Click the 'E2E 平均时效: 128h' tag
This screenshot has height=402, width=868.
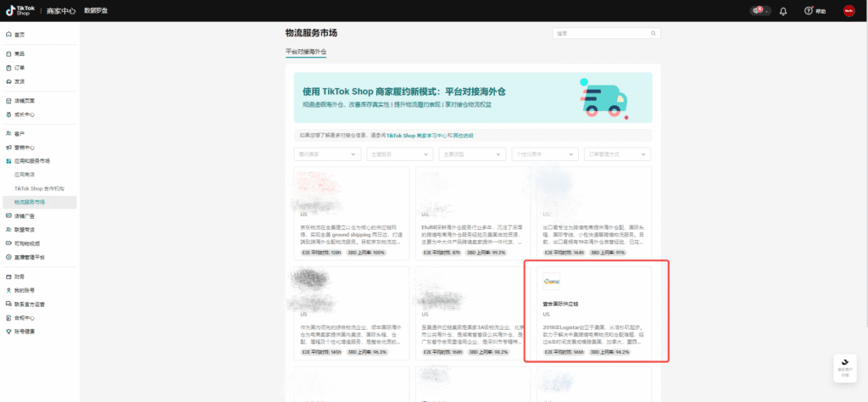[x=320, y=253]
